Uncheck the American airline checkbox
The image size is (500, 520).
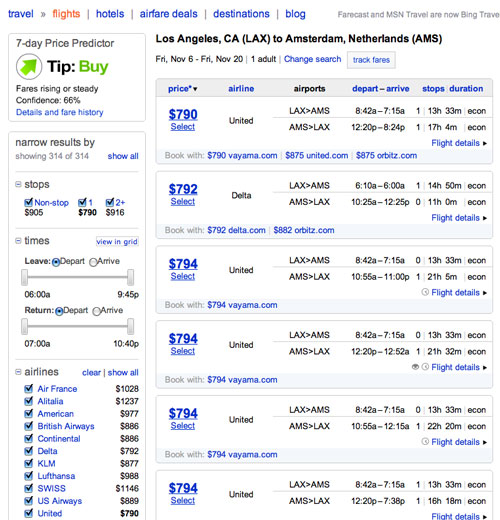tap(29, 413)
